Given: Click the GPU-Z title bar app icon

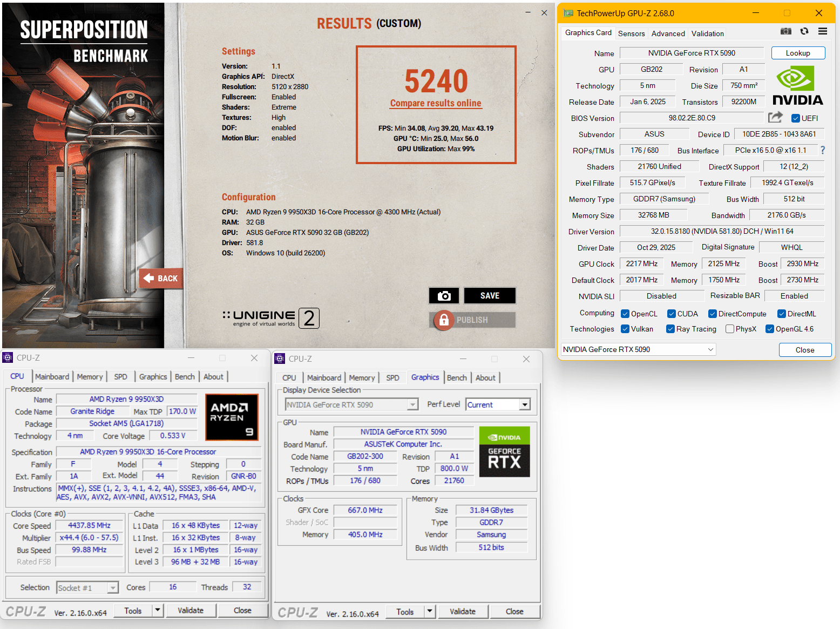Looking at the screenshot, I should tap(568, 13).
